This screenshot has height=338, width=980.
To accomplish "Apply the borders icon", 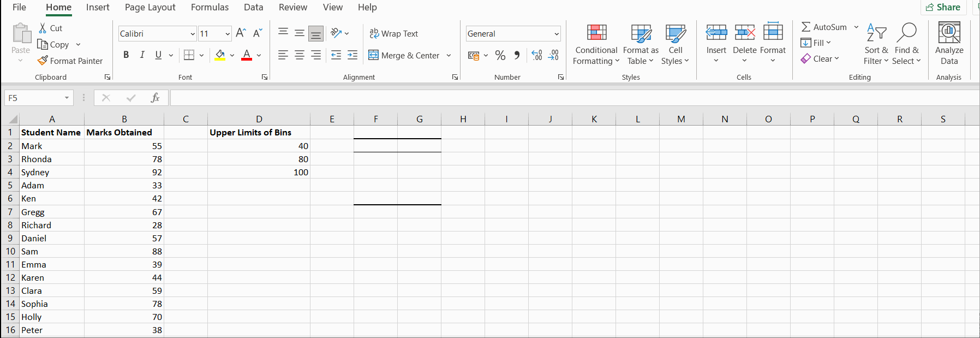I will point(189,55).
